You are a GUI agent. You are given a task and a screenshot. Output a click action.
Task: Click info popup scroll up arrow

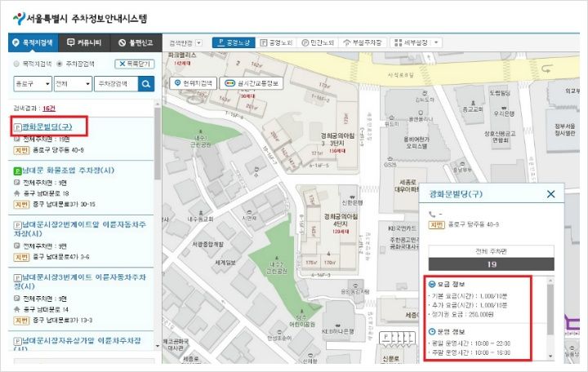point(550,281)
